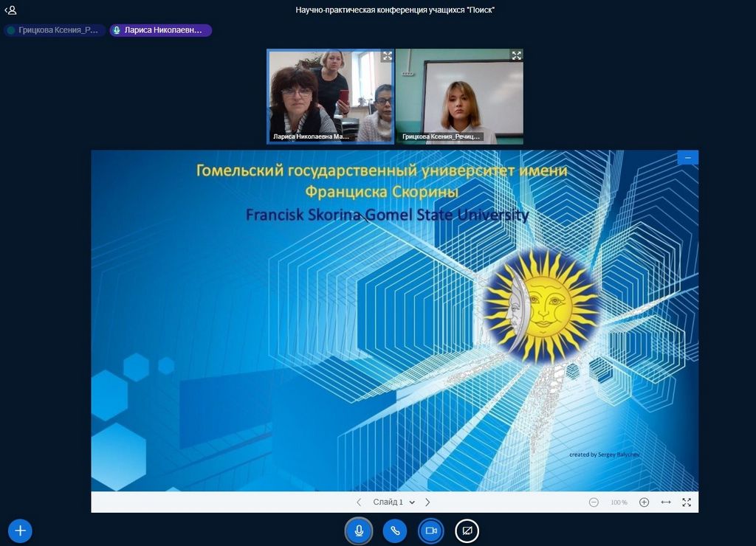Start screen sharing
Viewport: 756px width, 546px height.
[467, 531]
